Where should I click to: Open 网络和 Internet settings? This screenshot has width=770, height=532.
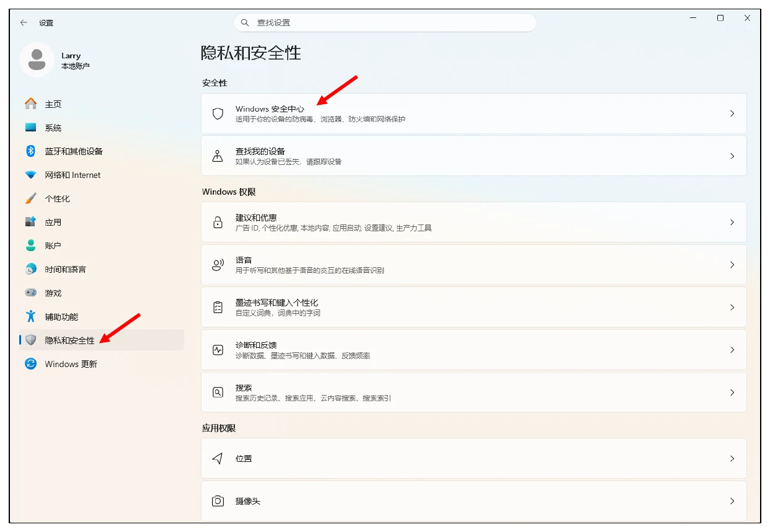(x=102, y=175)
